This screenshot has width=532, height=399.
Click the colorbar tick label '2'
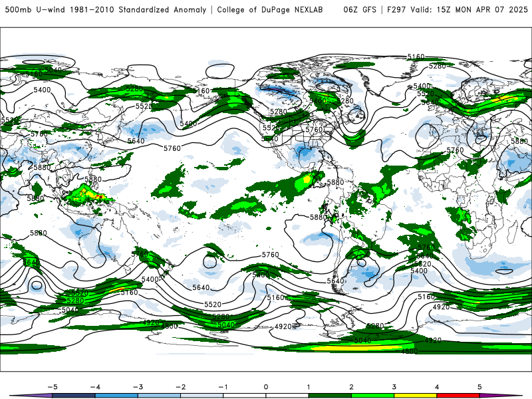click(x=352, y=387)
